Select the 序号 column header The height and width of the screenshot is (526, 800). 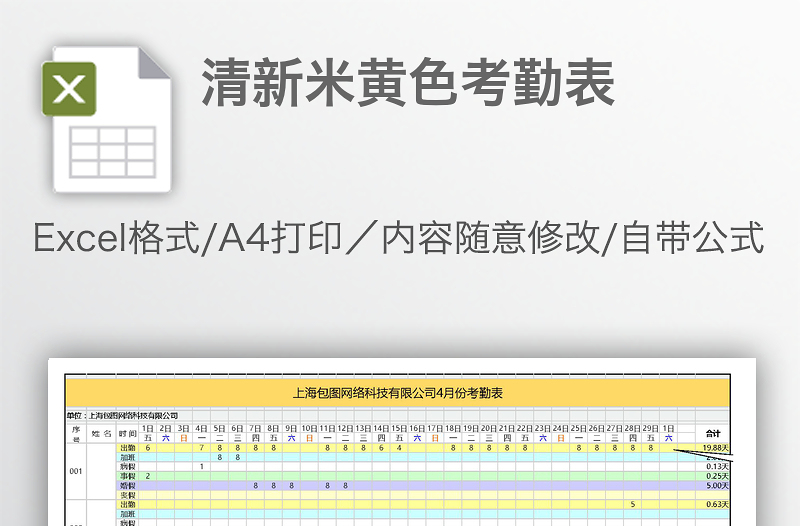[x=76, y=434]
